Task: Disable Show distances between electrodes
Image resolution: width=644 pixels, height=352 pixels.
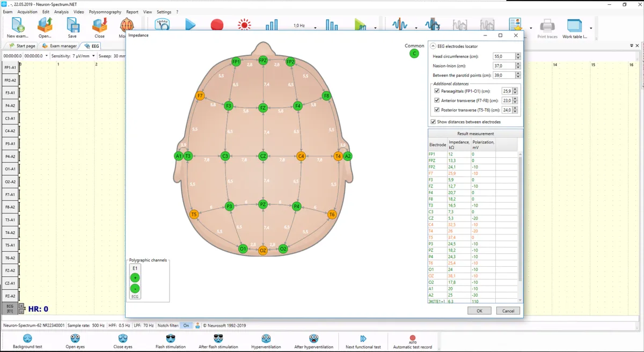Action: pos(433,122)
